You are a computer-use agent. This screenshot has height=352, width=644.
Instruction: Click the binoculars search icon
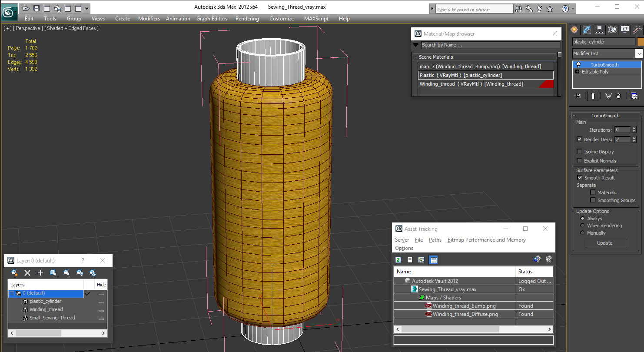coord(518,9)
